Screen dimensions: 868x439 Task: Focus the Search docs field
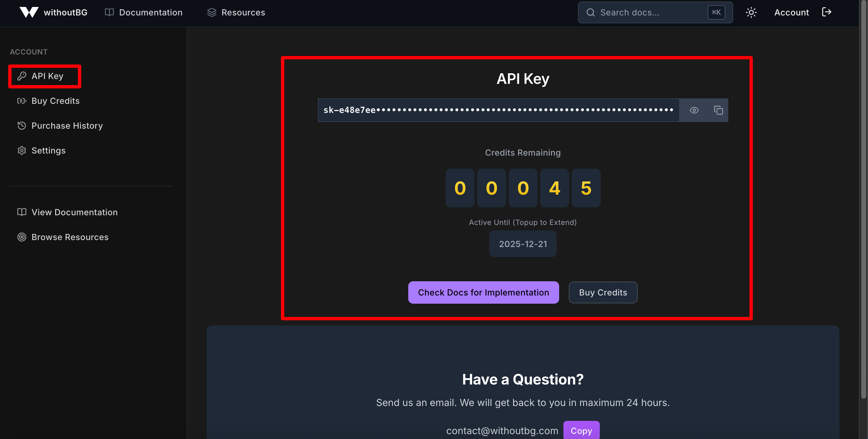pyautogui.click(x=647, y=12)
